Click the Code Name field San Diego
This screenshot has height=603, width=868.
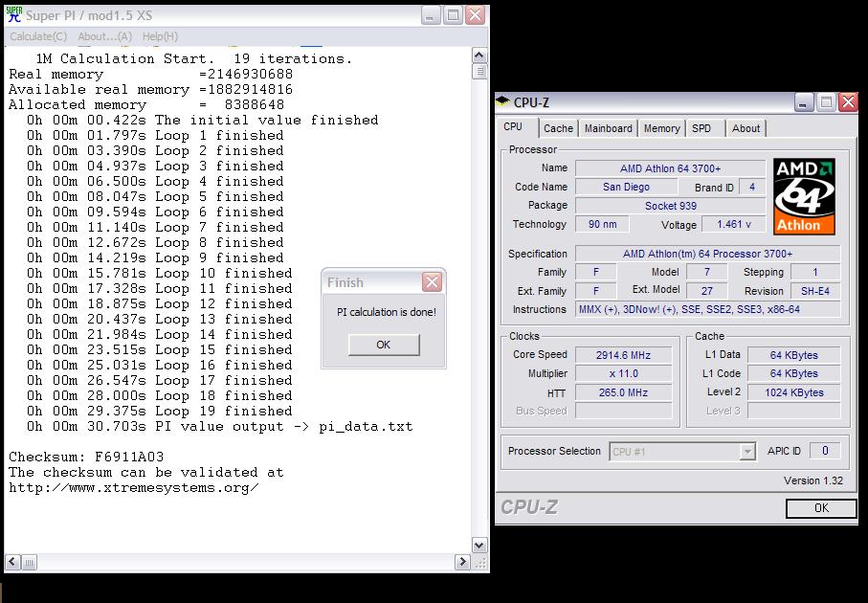(626, 188)
